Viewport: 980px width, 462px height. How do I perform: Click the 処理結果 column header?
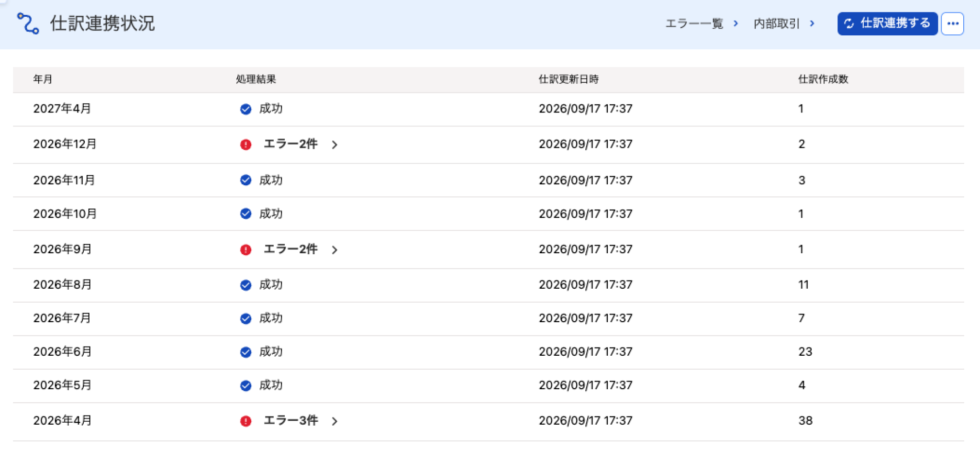(256, 79)
